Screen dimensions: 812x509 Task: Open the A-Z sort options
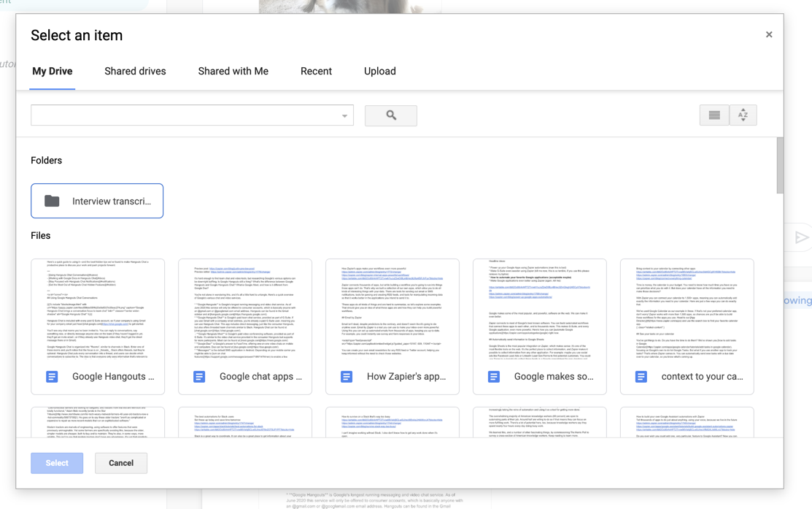point(743,115)
